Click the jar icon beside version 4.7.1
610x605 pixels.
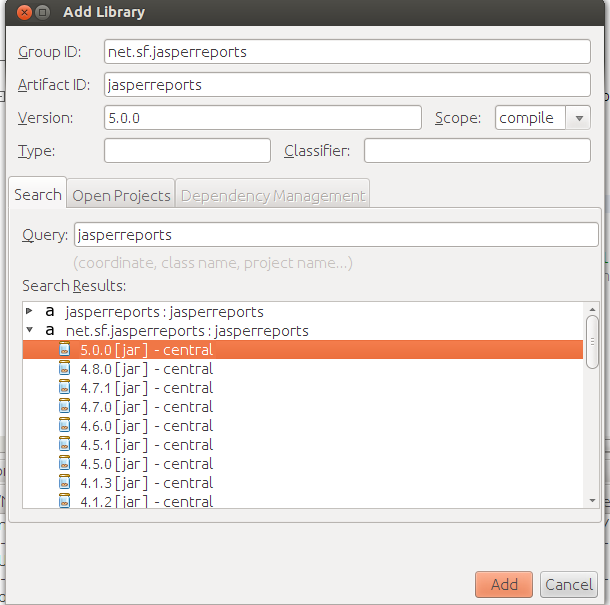click(65, 388)
